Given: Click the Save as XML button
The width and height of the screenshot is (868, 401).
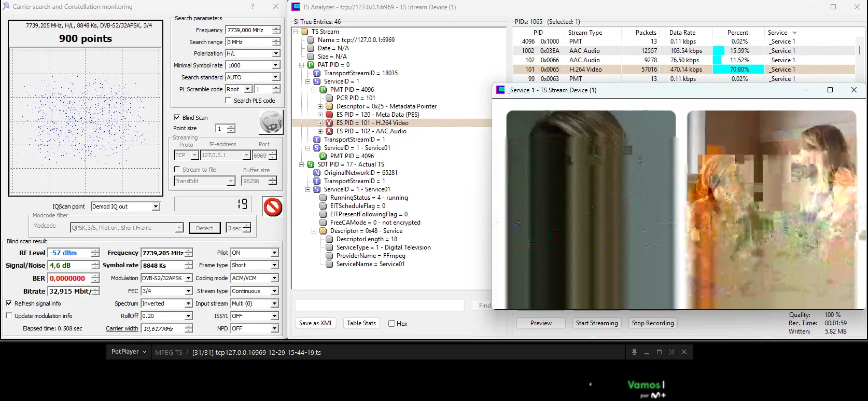Looking at the screenshot, I should click(x=316, y=323).
